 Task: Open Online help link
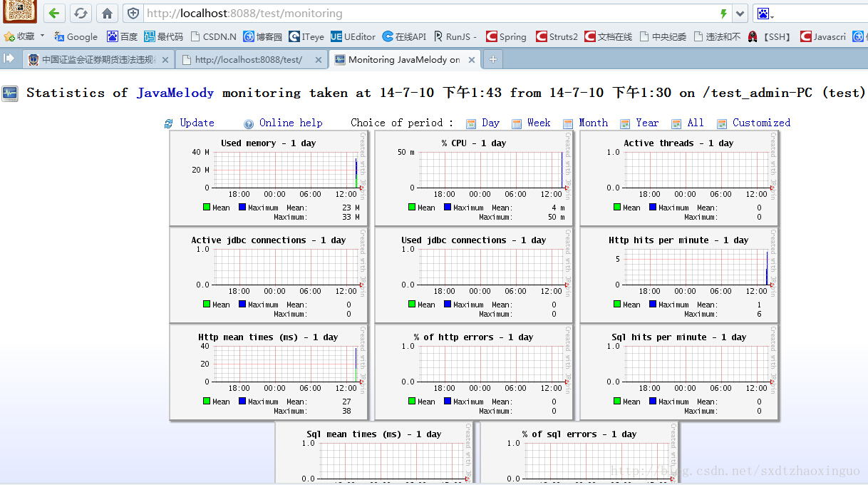[x=291, y=123]
